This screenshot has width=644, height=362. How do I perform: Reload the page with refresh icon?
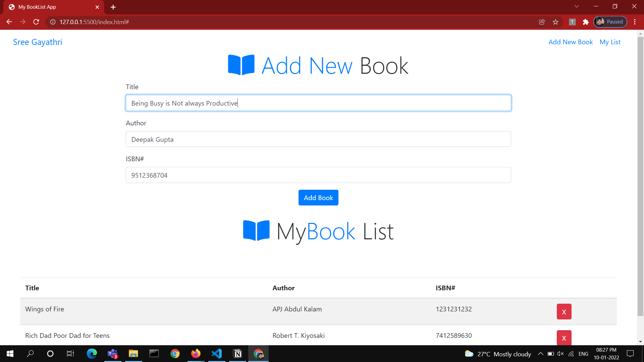36,22
